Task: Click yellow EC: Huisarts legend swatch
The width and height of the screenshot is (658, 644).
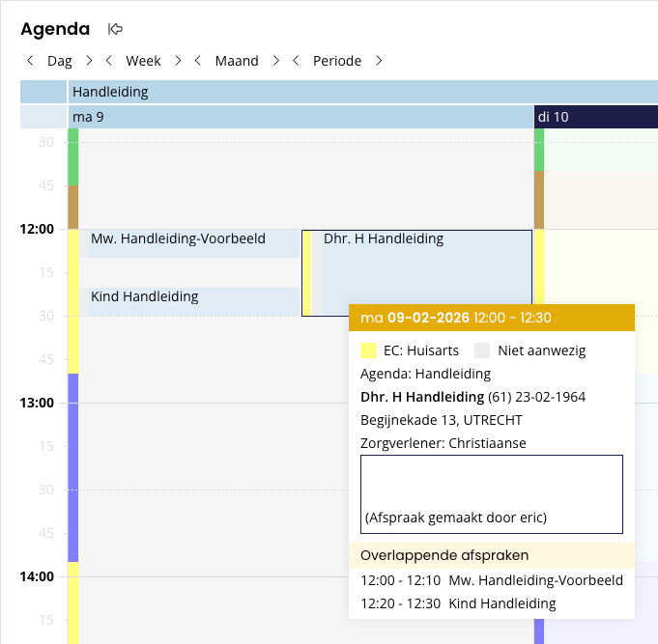Action: point(368,350)
